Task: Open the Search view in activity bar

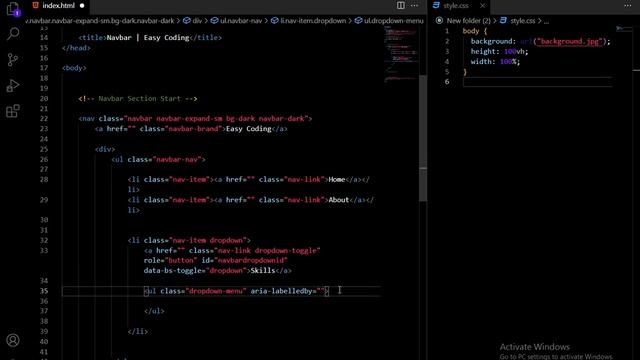Action: tap(13, 33)
